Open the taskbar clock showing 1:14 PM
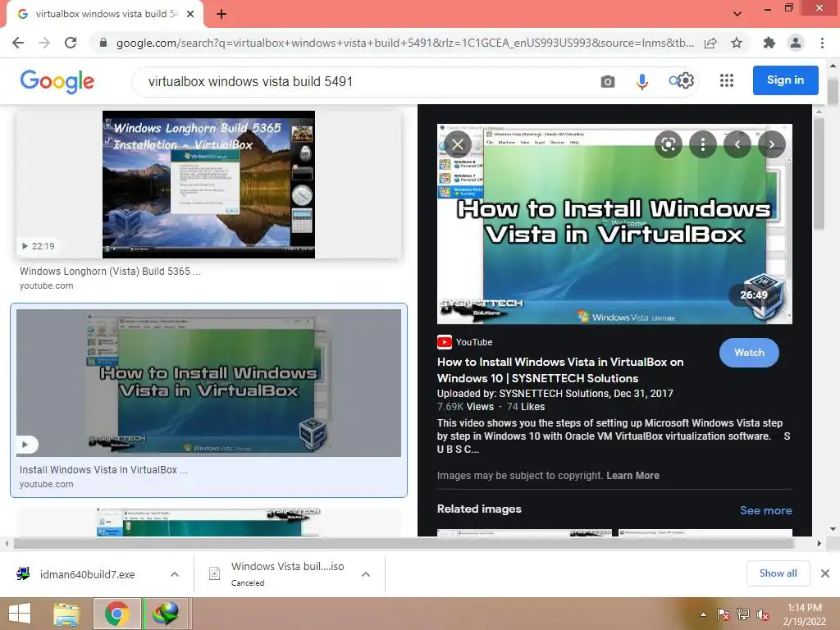Image resolution: width=840 pixels, height=630 pixels. pyautogui.click(x=804, y=614)
